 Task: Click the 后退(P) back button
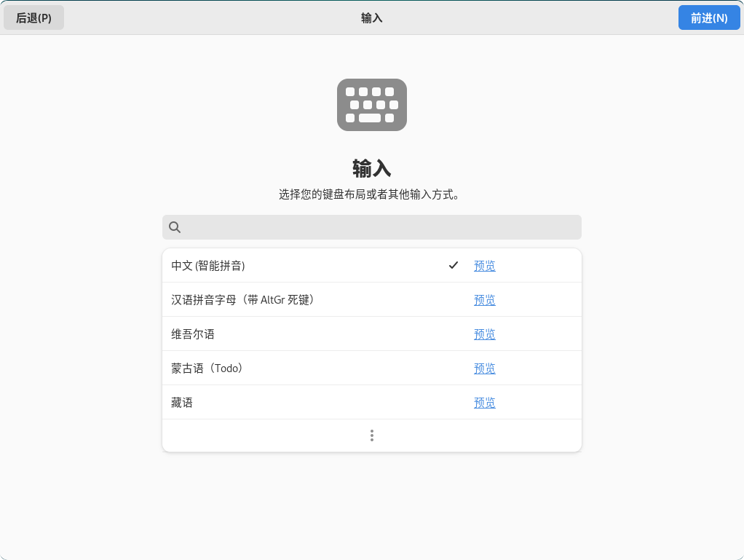coord(33,17)
